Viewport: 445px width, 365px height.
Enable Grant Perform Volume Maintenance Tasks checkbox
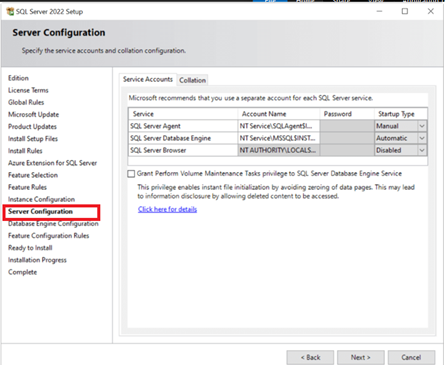(131, 174)
